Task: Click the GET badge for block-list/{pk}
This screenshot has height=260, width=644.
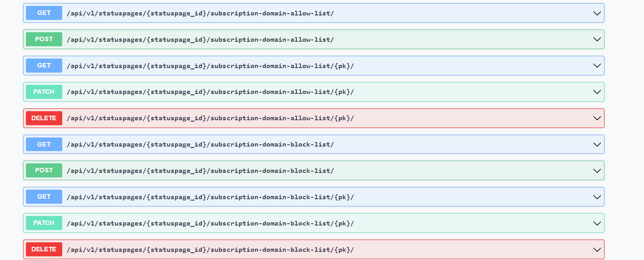Action: pyautogui.click(x=44, y=197)
